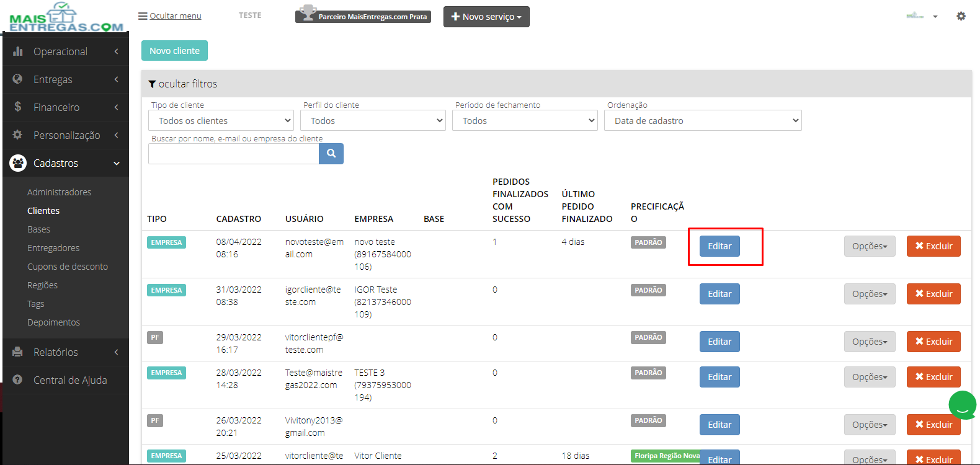Open Regiões in the sidebar
Viewport: 980px width, 465px height.
tap(42, 285)
